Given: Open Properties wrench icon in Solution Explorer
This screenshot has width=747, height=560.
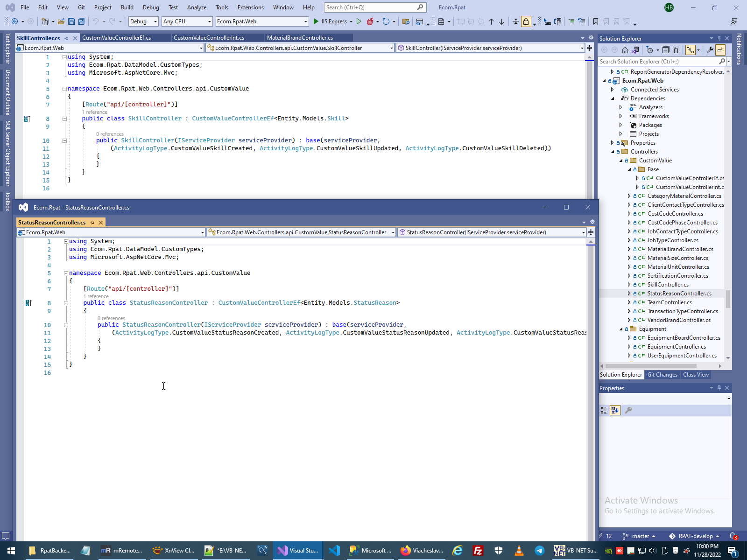Looking at the screenshot, I should click(710, 50).
